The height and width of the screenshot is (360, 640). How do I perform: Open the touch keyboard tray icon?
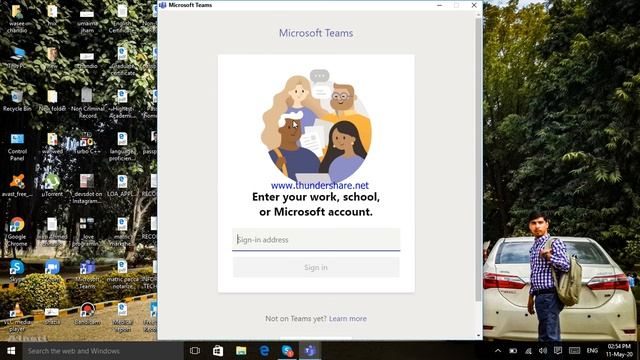pos(574,351)
